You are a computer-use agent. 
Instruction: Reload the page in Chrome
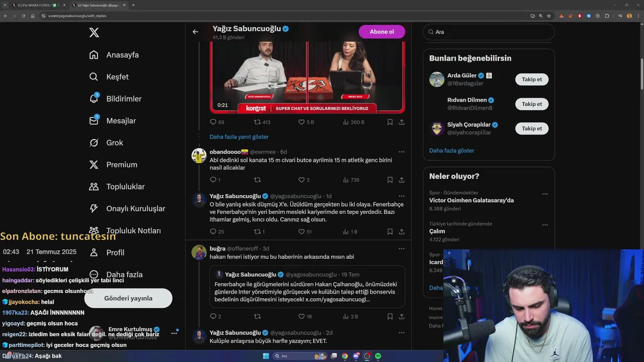[23, 16]
